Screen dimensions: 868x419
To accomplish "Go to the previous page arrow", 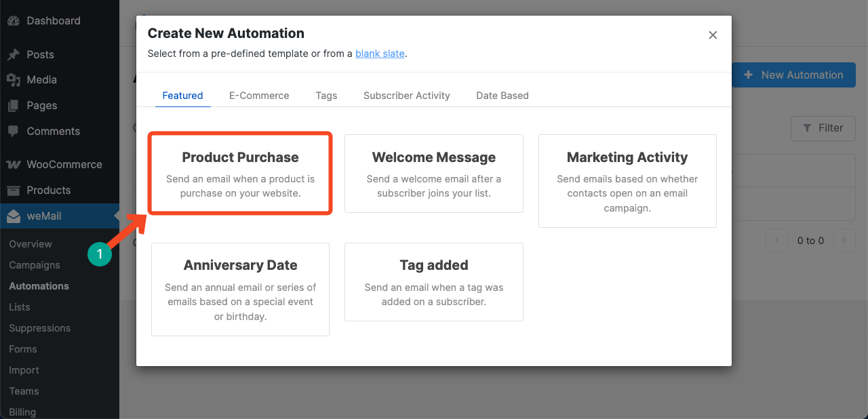I will 777,240.
